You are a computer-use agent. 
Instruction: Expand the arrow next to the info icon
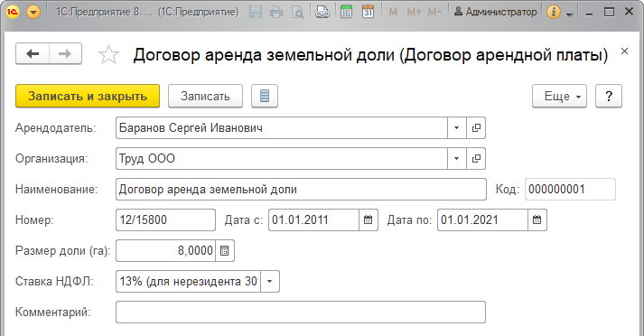[x=569, y=14]
